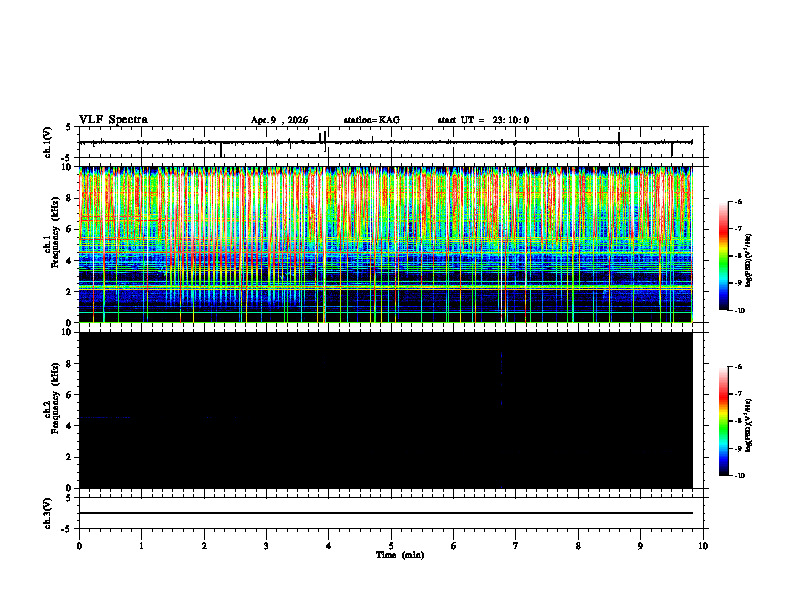Click the "8" tick on the time axis

pos(578,546)
